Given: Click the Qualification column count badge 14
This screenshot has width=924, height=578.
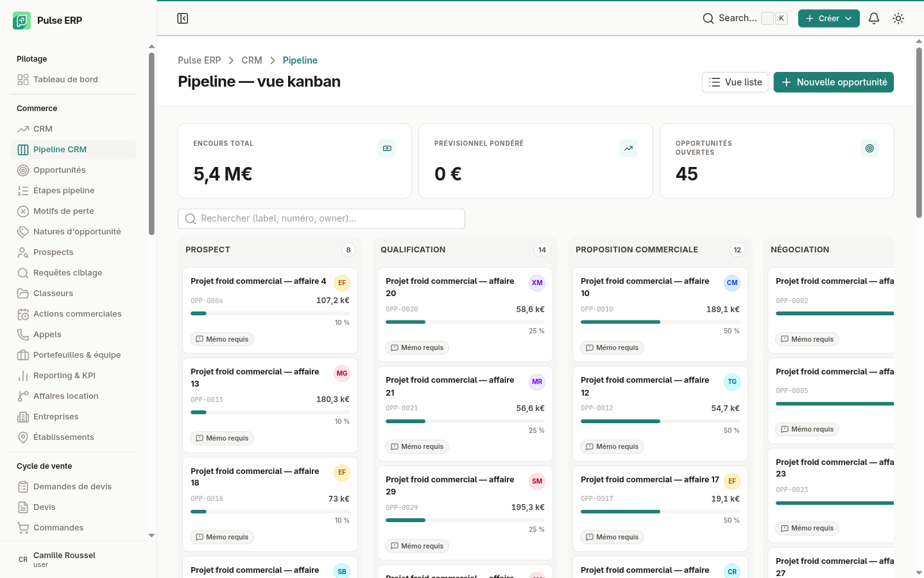Looking at the screenshot, I should 542,250.
